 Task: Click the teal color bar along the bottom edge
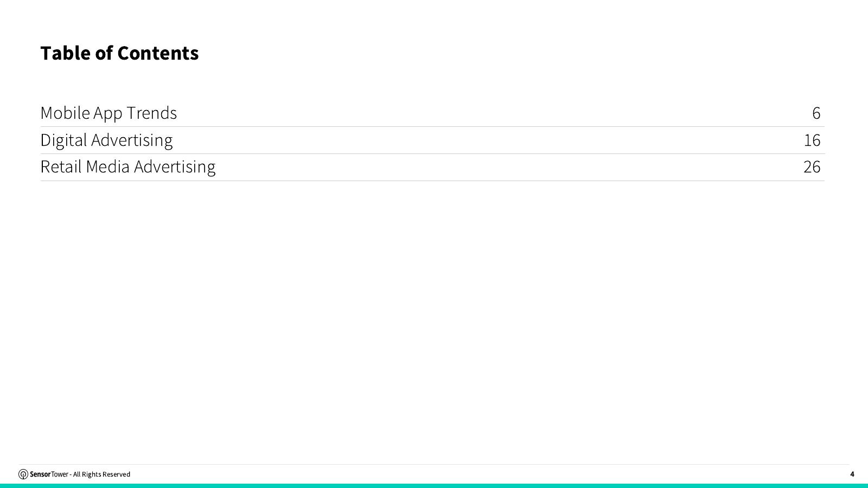coord(434,486)
